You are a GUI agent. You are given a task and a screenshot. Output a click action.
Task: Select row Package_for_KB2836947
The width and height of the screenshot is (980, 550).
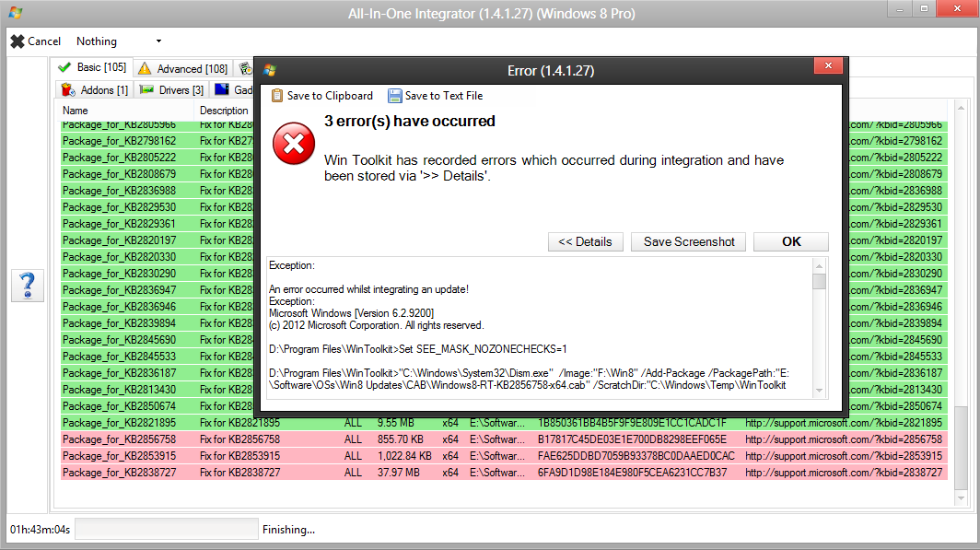tap(157, 290)
